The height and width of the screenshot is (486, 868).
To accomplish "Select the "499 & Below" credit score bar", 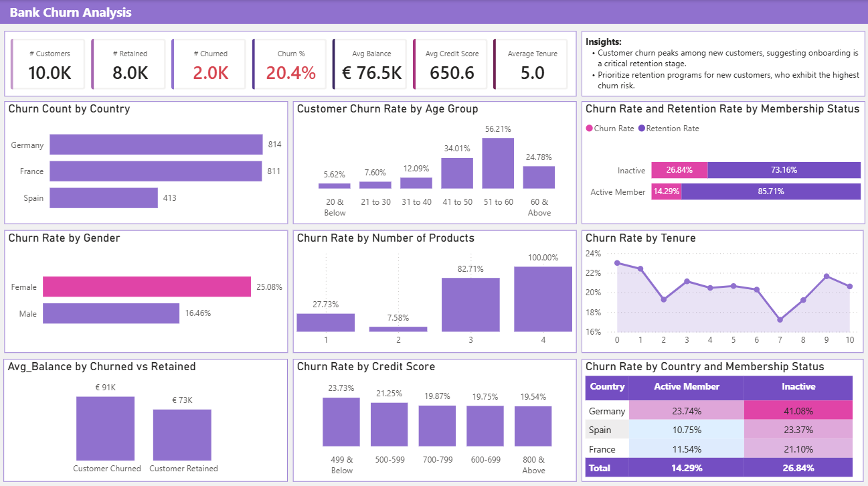I will pos(341,422).
